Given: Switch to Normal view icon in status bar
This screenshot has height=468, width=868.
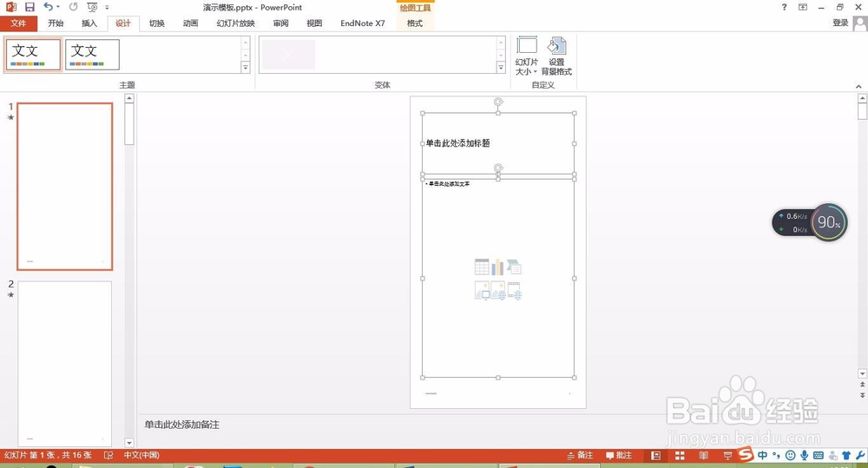Looking at the screenshot, I should point(656,455).
